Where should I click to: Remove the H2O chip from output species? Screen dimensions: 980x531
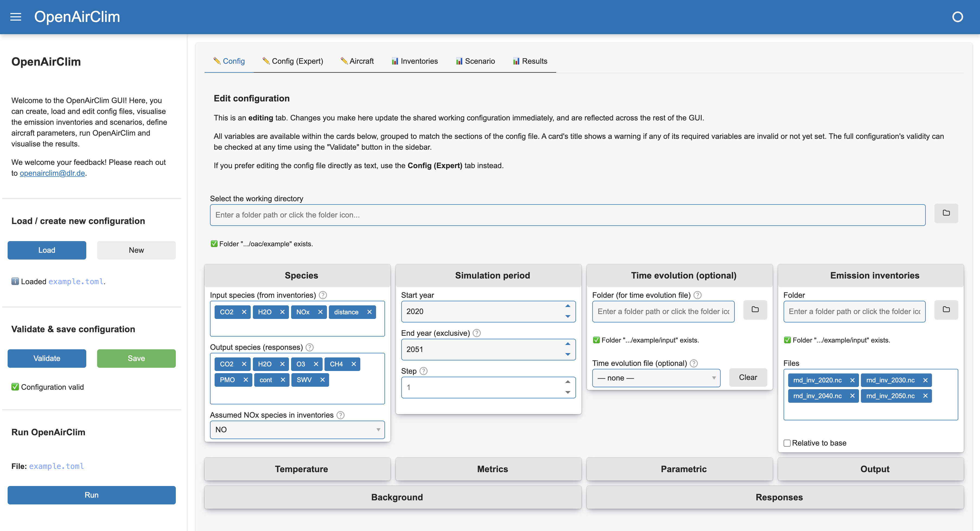point(282,364)
